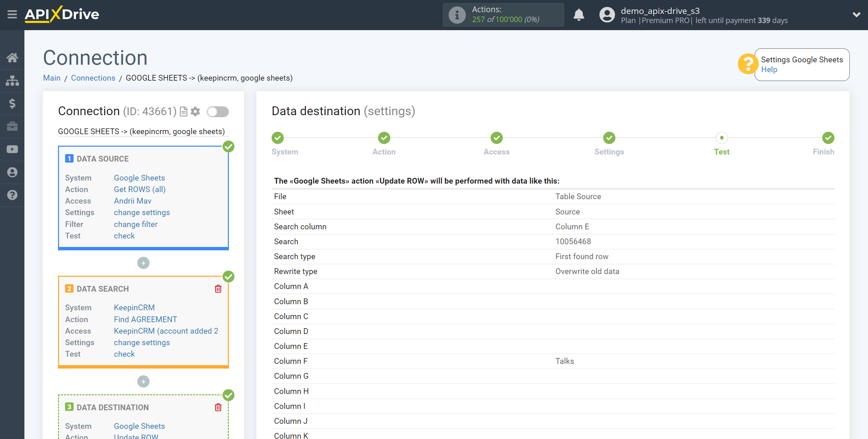Click the yellow help question mark
868x439 pixels.
[748, 64]
